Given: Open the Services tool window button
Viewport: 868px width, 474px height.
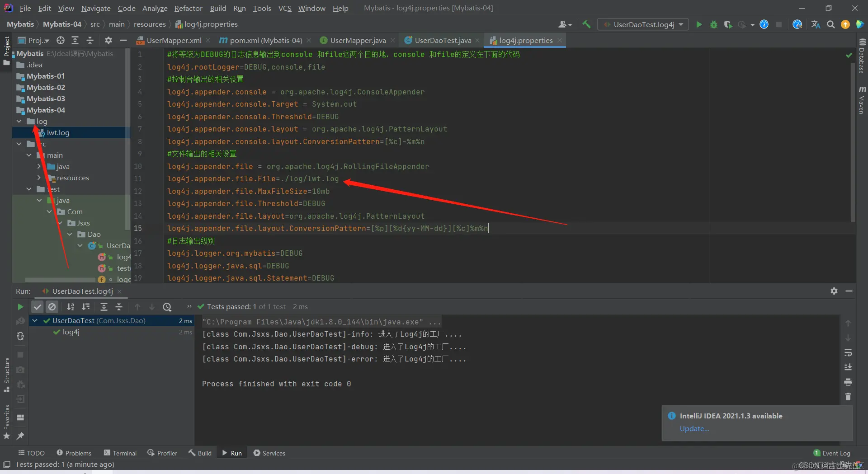Looking at the screenshot, I should coord(269,453).
